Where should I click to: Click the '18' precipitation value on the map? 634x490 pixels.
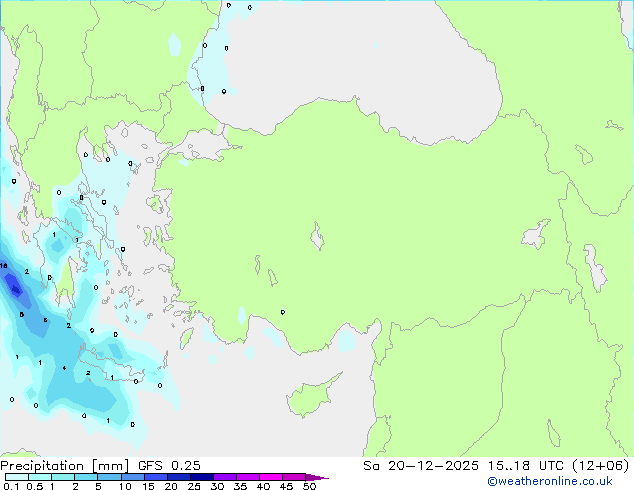[4, 266]
